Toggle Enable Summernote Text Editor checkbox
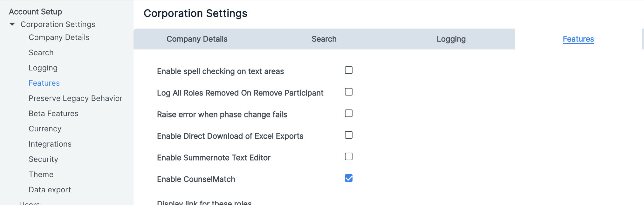Image resolution: width=644 pixels, height=205 pixels. (x=349, y=156)
